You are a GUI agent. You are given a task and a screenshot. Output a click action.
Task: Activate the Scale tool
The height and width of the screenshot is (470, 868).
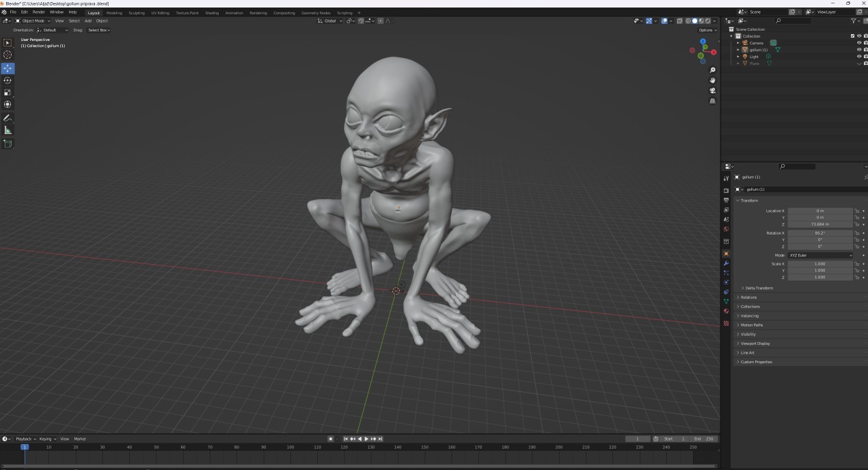click(8, 92)
